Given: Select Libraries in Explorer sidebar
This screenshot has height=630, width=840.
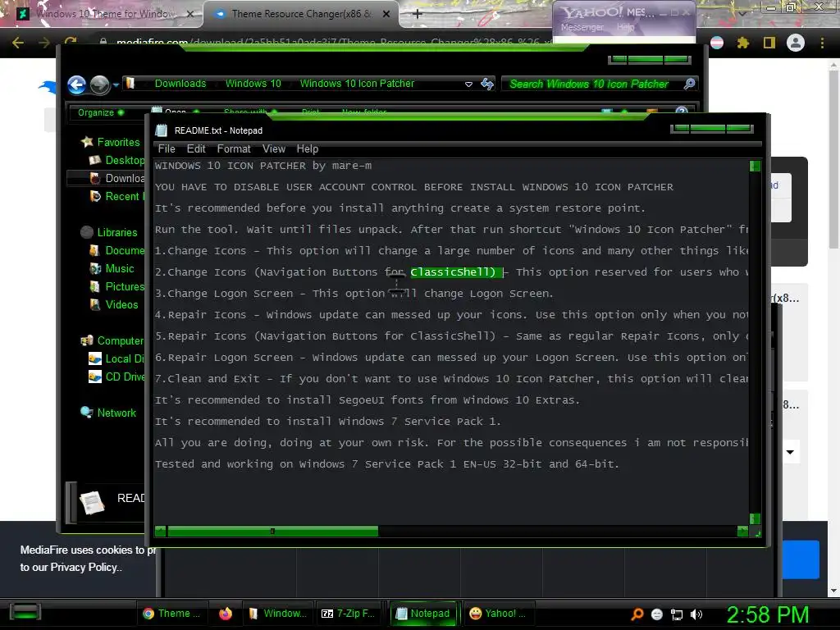Looking at the screenshot, I should (109, 232).
